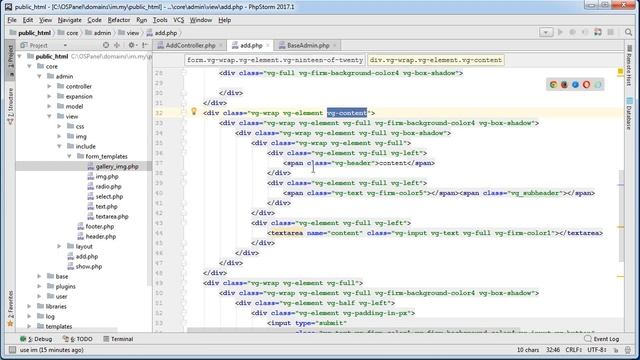The image size is (640, 360).
Task: Open the Terminal tool window button
Action: point(118,339)
